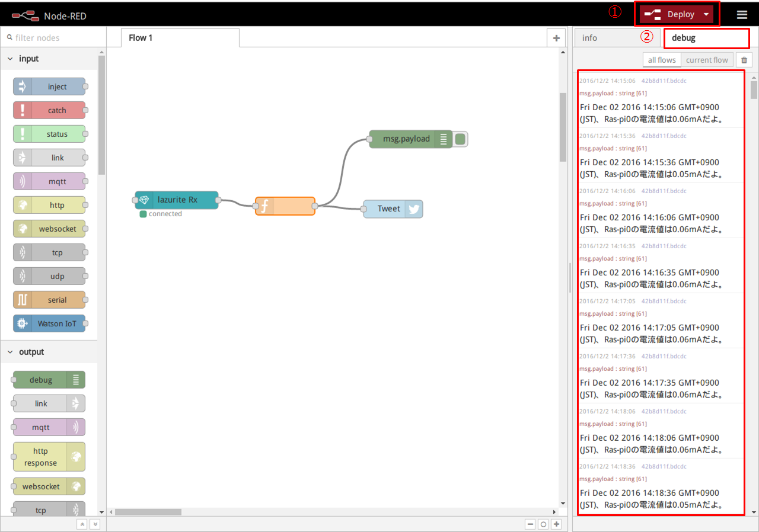Select the msg.payload debug node

[411, 139]
